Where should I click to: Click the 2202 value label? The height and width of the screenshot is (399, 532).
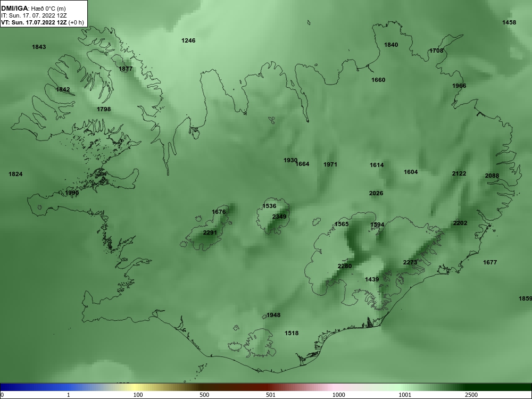click(x=460, y=223)
